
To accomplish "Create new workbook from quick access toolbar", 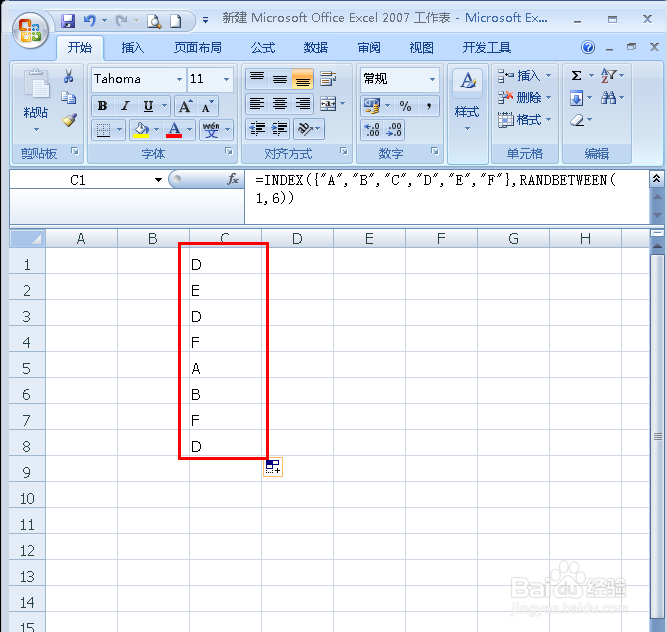I will click(x=176, y=20).
